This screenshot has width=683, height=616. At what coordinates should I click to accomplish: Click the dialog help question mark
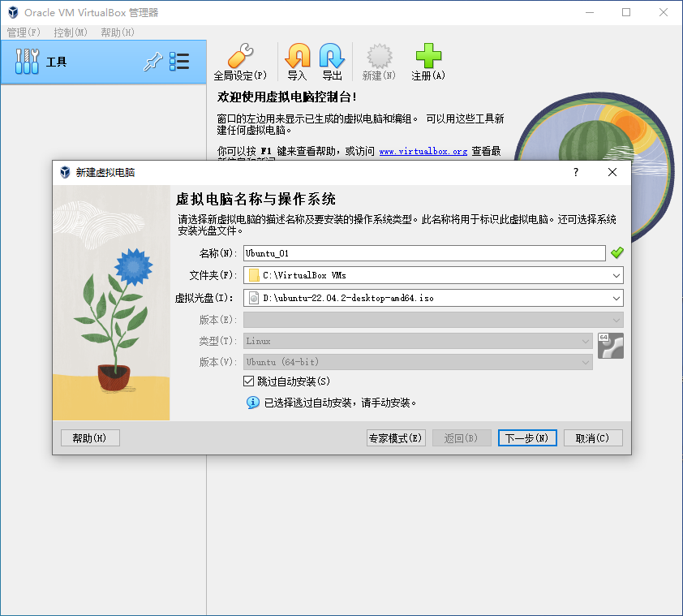(576, 172)
